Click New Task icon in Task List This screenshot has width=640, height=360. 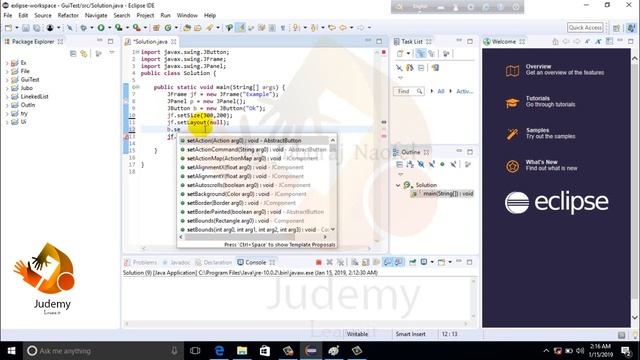(400, 53)
